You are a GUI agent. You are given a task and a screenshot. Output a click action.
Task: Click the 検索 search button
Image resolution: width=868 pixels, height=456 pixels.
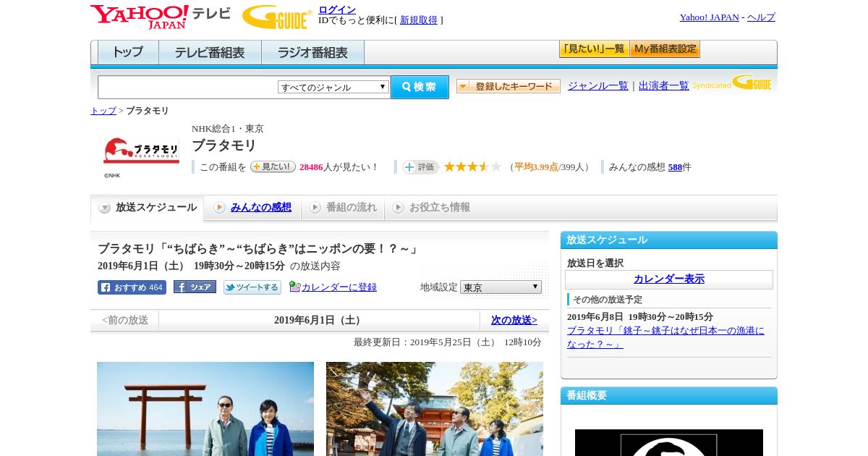(420, 87)
